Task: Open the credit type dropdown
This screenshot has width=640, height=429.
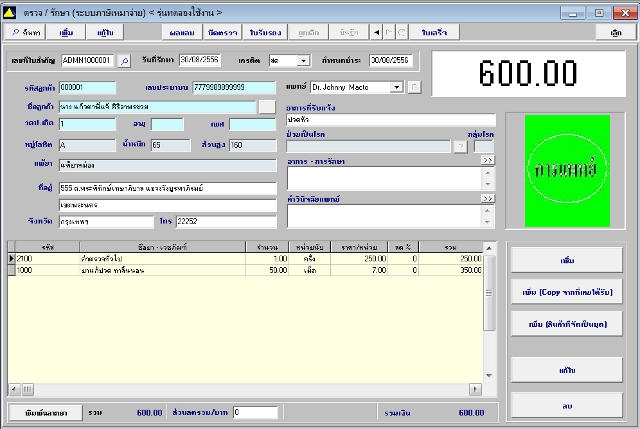Action: (x=304, y=60)
